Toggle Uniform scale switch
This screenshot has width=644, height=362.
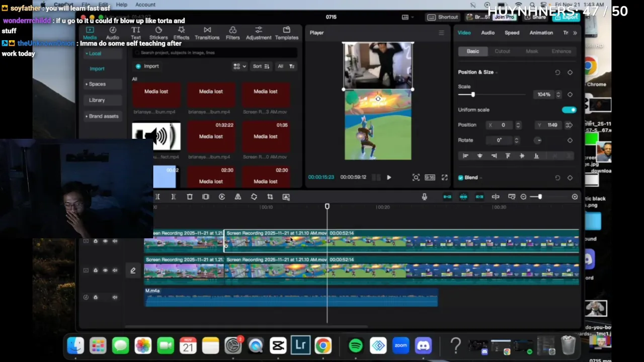(x=569, y=110)
